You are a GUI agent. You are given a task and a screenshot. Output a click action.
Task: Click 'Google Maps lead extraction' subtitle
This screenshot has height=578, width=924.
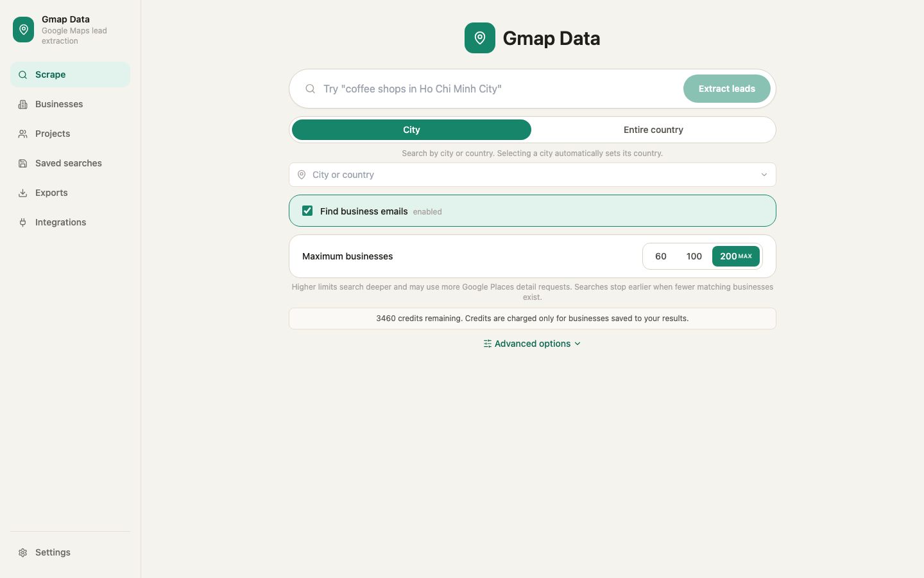click(x=74, y=35)
